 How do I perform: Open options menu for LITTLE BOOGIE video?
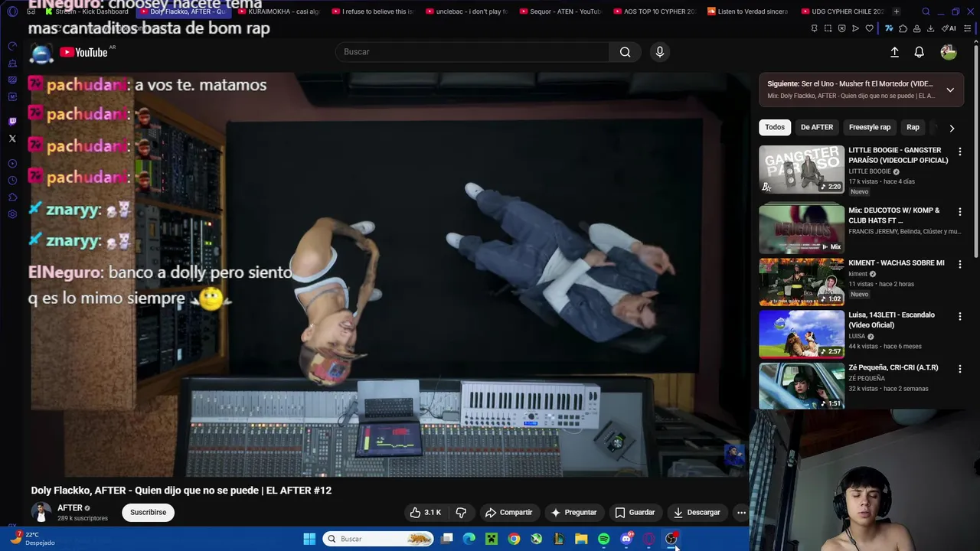(959, 152)
